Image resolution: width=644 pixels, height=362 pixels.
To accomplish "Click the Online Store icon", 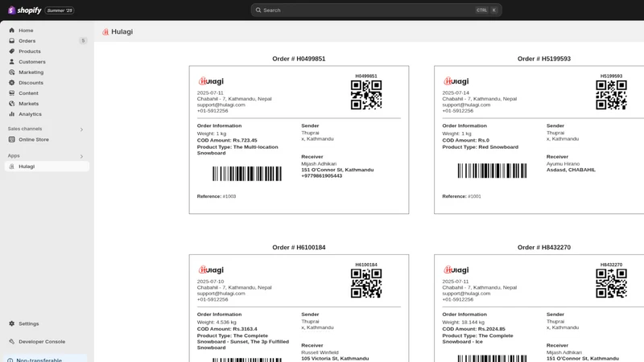I will pos(11,139).
